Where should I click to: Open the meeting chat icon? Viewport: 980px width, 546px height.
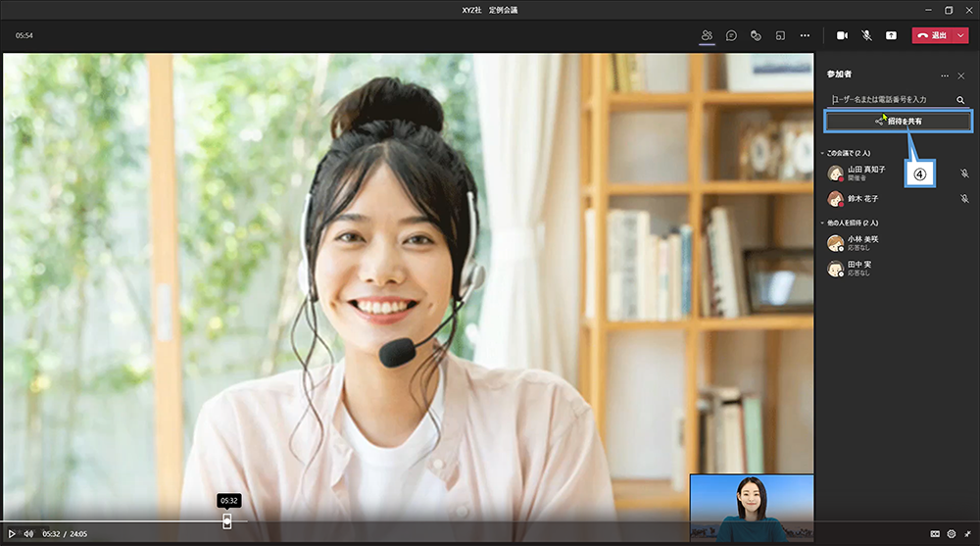coord(731,35)
